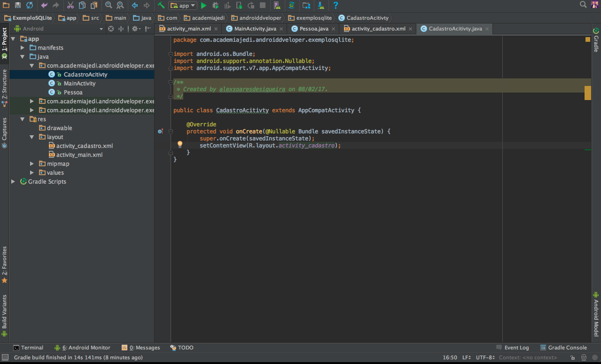Screen dimensions: 601x364
Task: Click the Debug app bug icon
Action: pyautogui.click(x=215, y=6)
